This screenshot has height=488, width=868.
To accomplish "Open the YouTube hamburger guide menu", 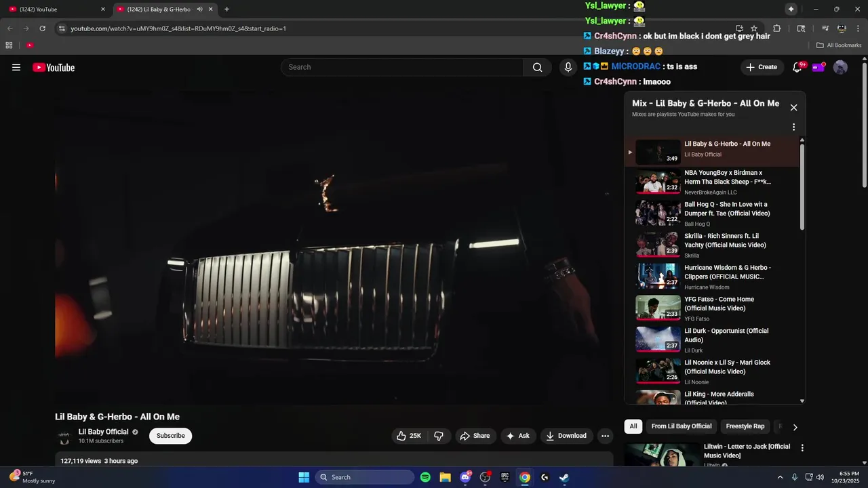I will point(16,67).
